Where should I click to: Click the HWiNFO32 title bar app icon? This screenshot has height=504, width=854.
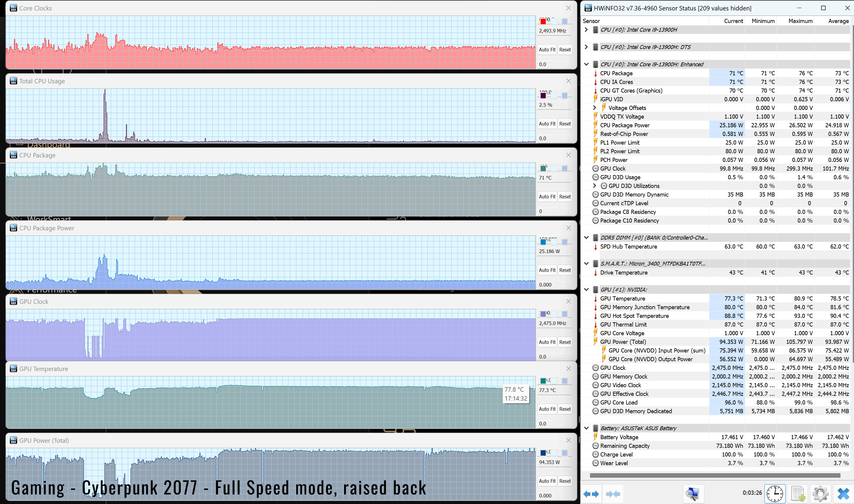[x=588, y=8]
